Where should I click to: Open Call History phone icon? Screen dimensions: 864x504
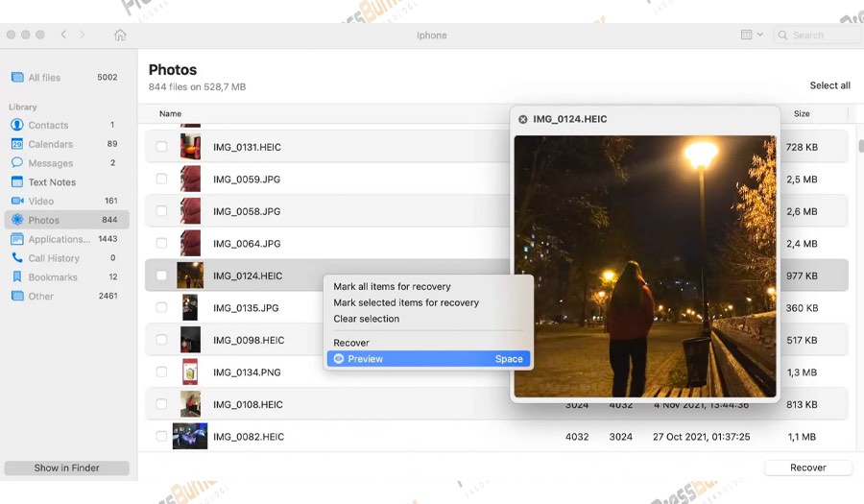pos(17,258)
